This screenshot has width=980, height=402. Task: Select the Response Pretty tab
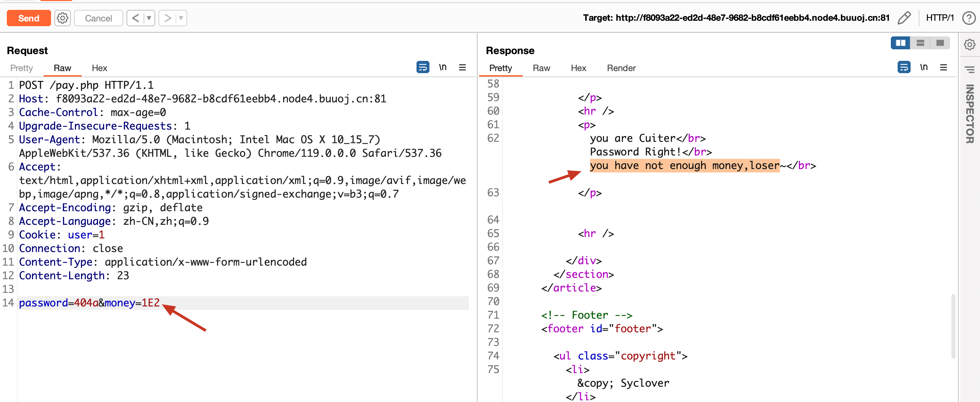click(500, 68)
